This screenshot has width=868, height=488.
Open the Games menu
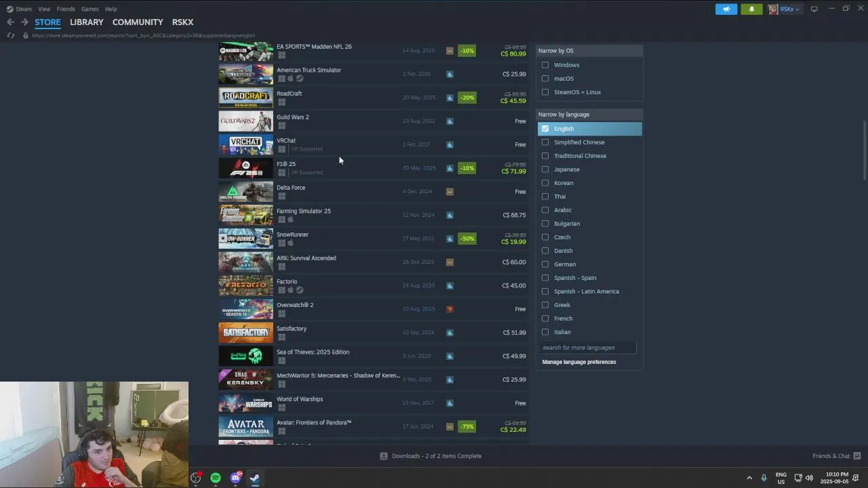pyautogui.click(x=90, y=9)
